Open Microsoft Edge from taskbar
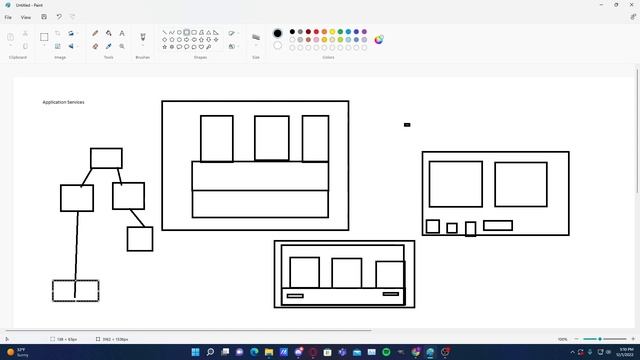 pyautogui.click(x=254, y=352)
